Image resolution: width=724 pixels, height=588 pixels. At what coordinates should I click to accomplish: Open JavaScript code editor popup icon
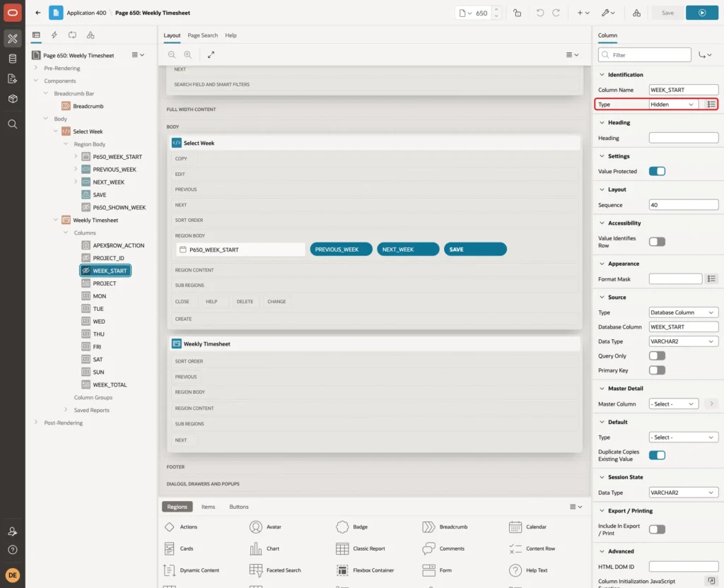(711, 581)
